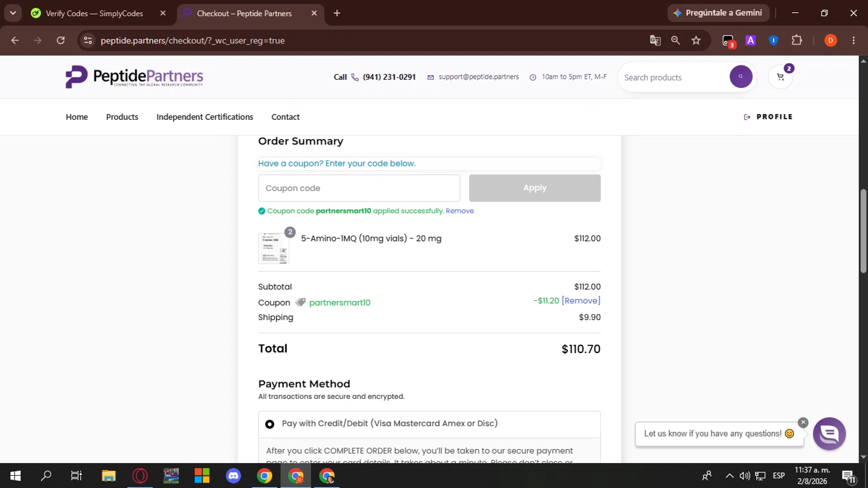Viewport: 868px width, 488px height.
Task: Open File Explorer from the taskbar
Action: 109,476
